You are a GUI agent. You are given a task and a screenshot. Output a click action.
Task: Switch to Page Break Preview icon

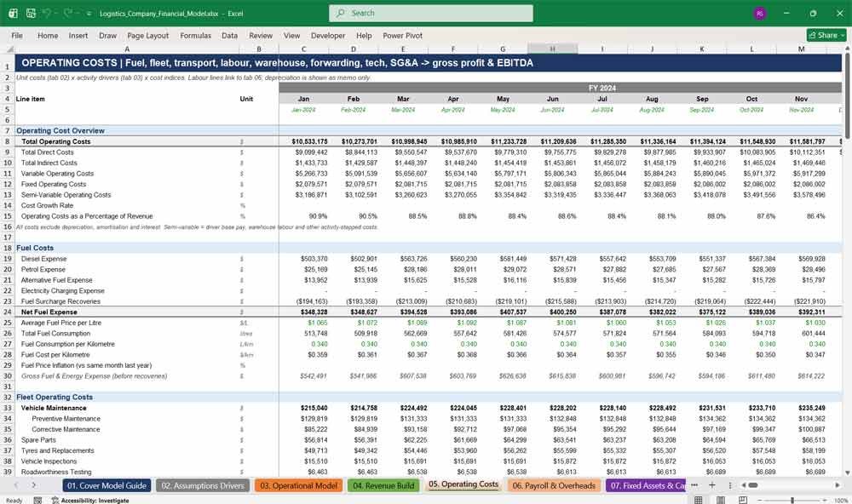(742, 500)
